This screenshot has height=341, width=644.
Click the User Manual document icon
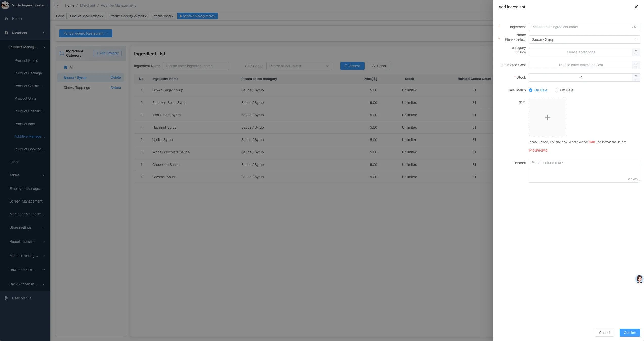point(6,298)
